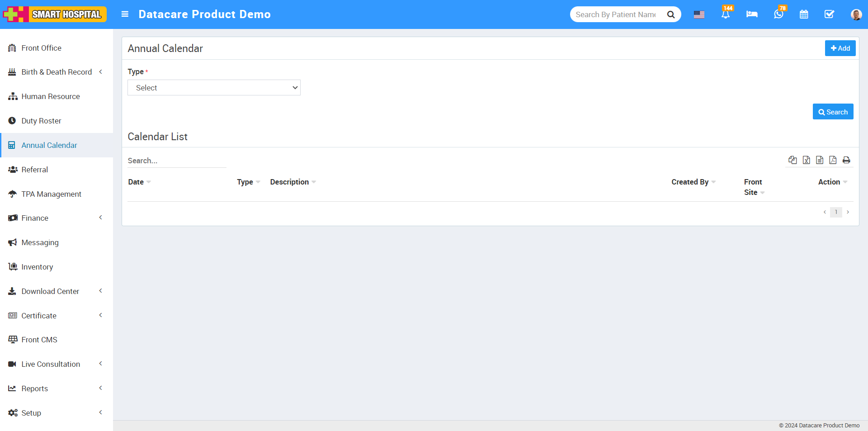Viewport: 868px width, 431px height.
Task: Open chat messages showing 78 unread
Action: (x=778, y=14)
